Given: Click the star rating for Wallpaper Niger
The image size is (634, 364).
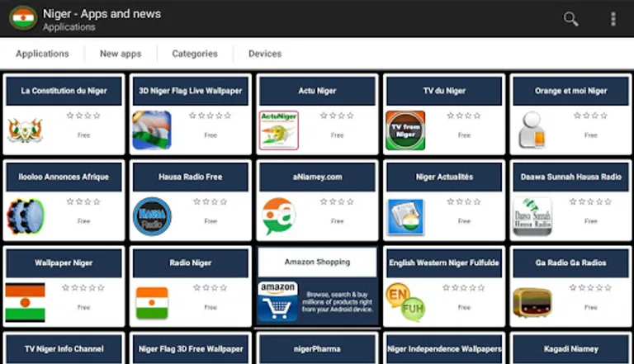Looking at the screenshot, I should pyautogui.click(x=83, y=288).
